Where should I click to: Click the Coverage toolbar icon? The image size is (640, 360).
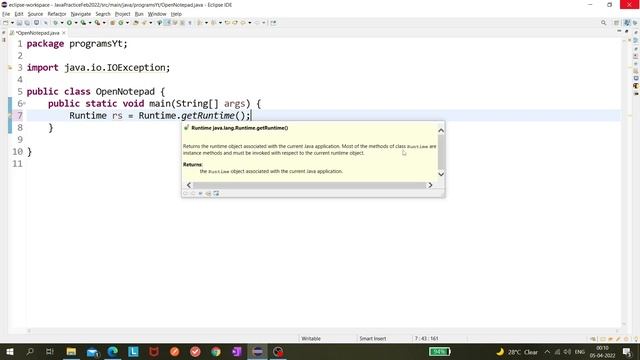(83, 23)
